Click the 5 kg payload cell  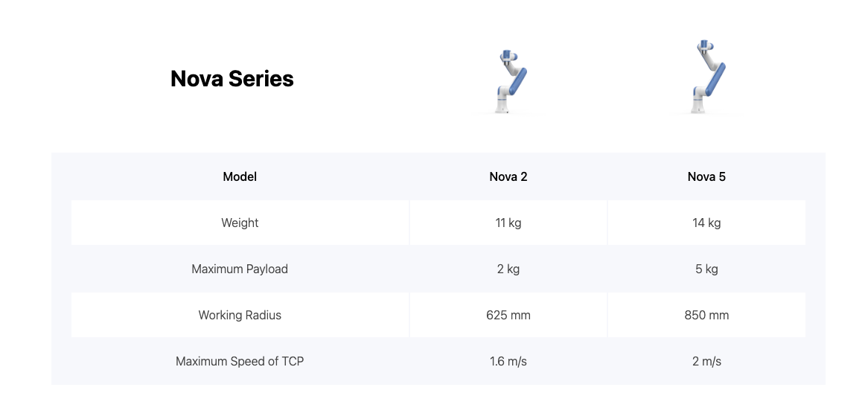tap(706, 269)
